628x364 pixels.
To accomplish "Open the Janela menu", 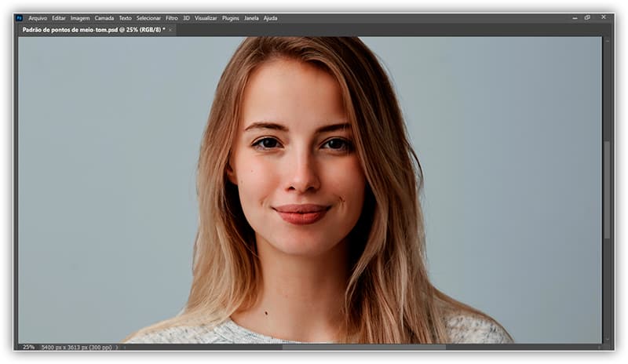I will point(251,18).
